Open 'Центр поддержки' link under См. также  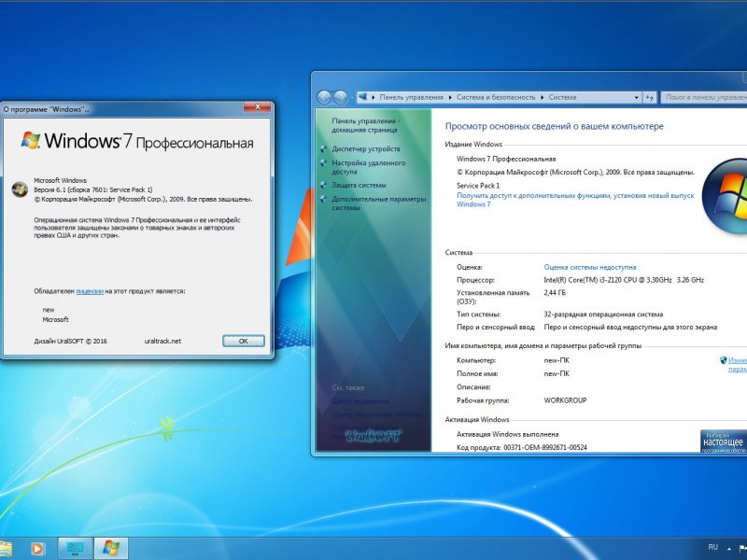coord(360,401)
